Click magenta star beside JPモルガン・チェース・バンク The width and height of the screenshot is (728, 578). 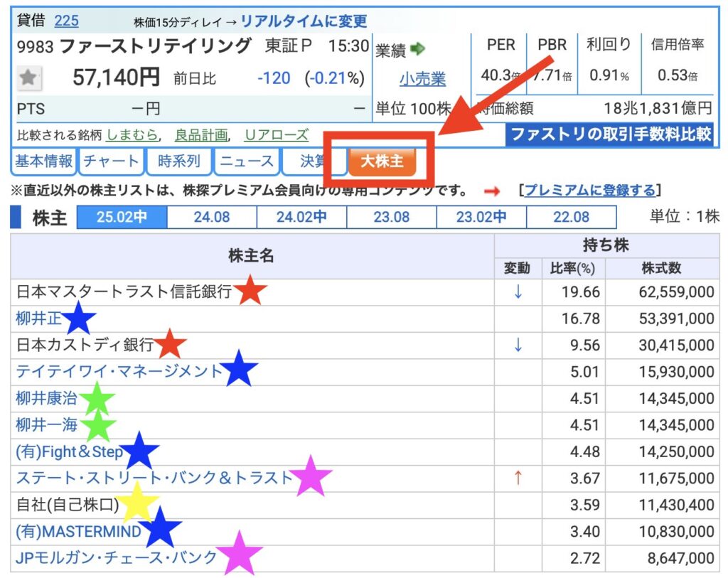(x=240, y=555)
